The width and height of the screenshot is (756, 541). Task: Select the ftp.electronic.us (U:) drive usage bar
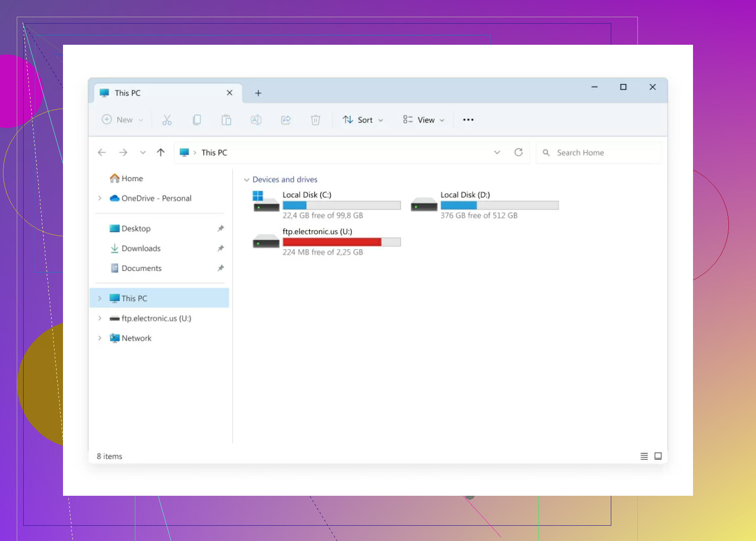point(342,242)
